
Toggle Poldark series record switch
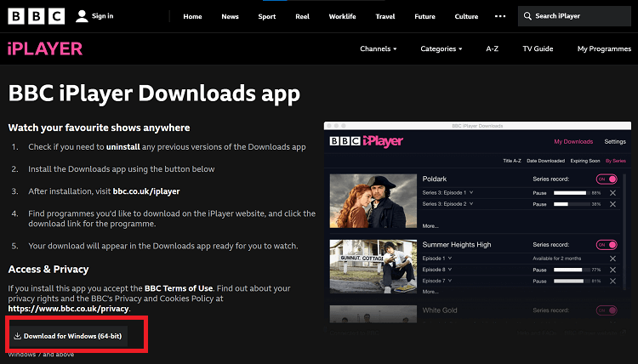click(607, 179)
